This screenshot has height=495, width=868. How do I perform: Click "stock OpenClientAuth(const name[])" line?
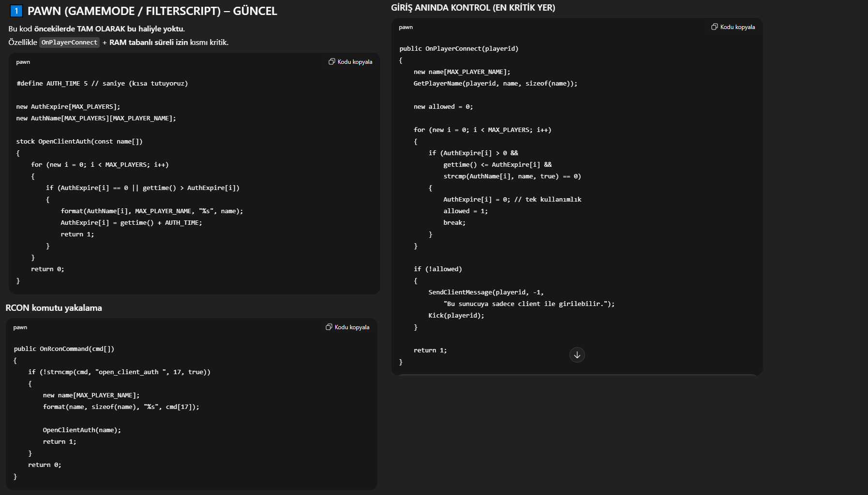(x=79, y=142)
